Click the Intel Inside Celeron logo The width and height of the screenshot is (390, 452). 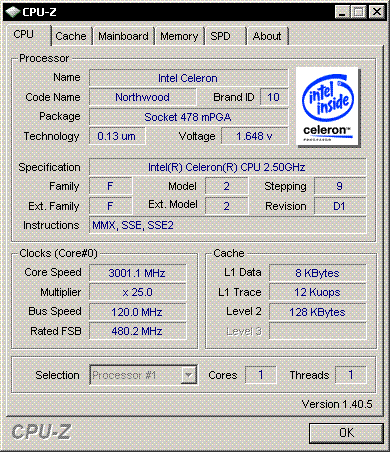pos(327,107)
